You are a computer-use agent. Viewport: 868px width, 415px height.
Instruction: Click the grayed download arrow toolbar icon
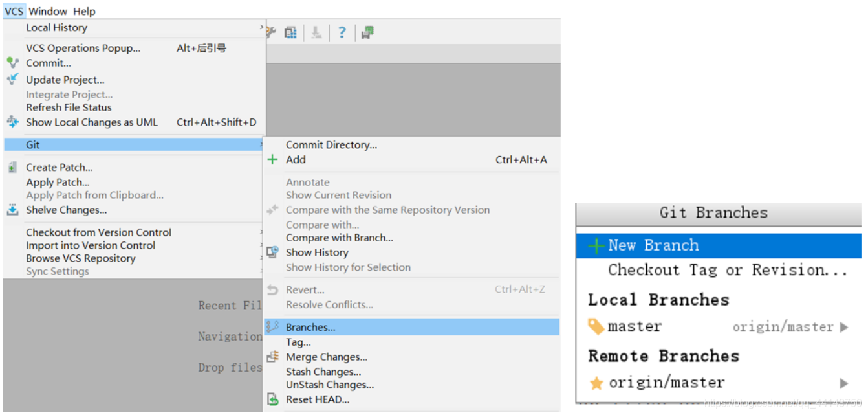pos(316,32)
